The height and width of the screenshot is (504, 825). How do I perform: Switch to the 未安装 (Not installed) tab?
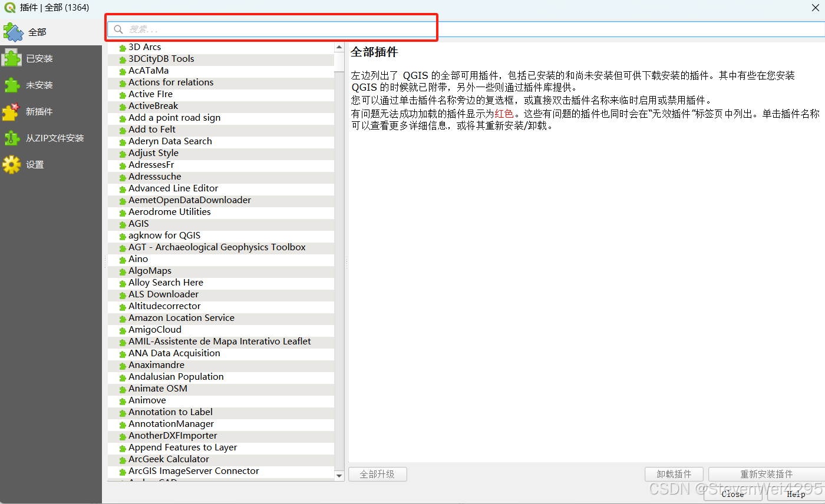(51, 85)
